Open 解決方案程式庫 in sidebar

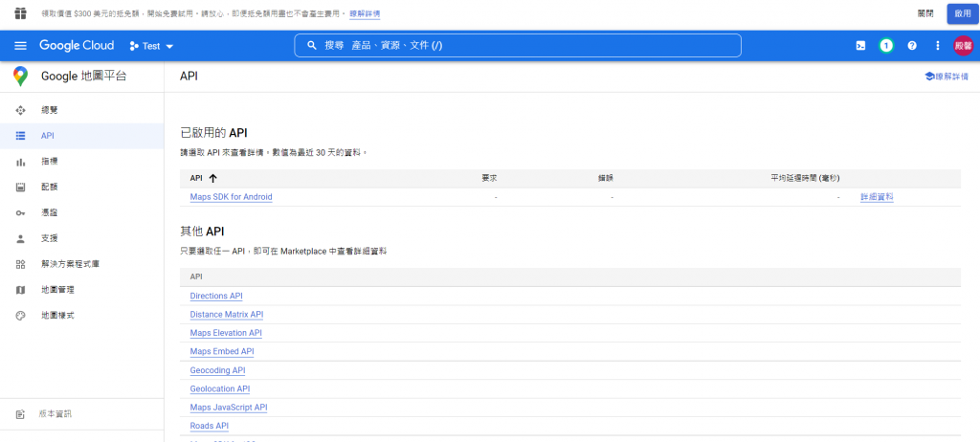tap(82, 264)
